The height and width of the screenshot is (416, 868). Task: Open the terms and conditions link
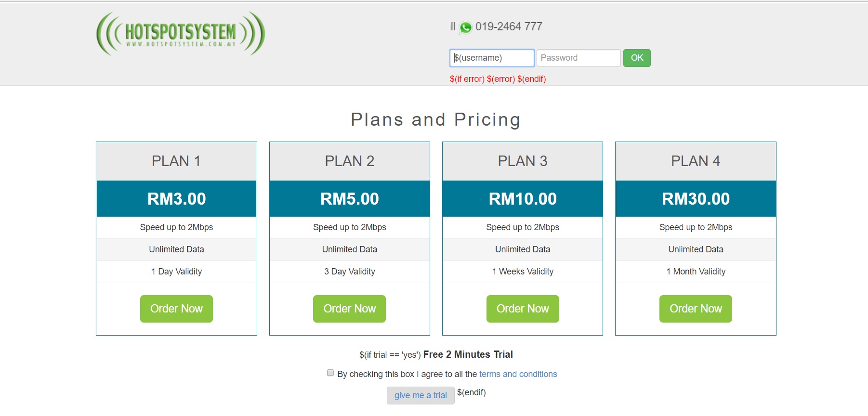[x=517, y=374]
